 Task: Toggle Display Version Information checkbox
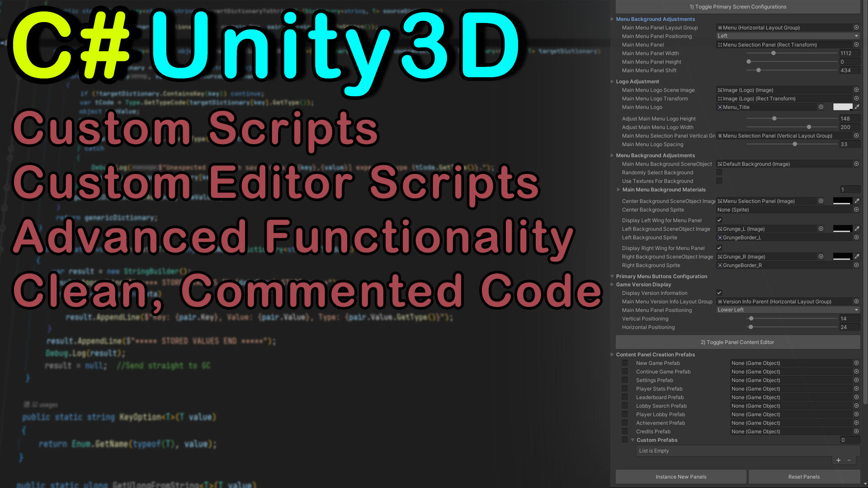coord(719,293)
